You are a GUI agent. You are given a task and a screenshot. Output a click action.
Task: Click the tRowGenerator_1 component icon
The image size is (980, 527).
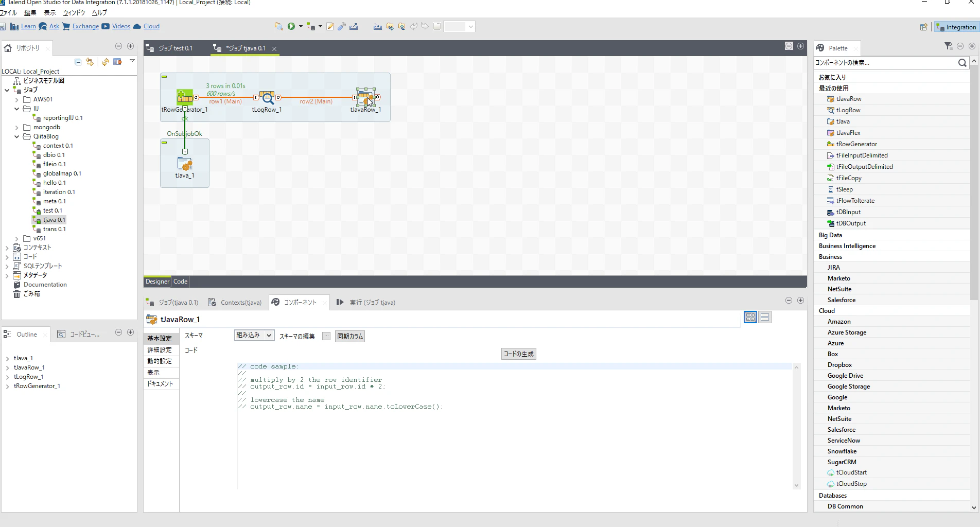tap(185, 97)
